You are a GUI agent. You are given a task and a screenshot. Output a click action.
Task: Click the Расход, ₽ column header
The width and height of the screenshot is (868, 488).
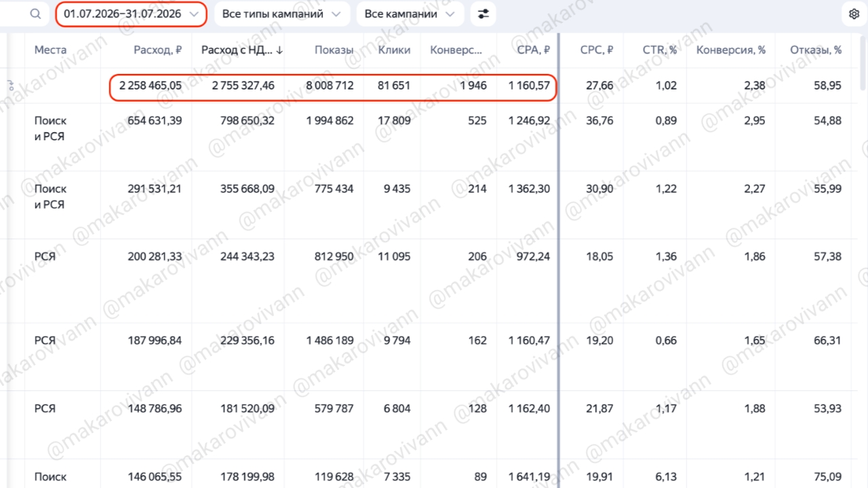point(157,49)
